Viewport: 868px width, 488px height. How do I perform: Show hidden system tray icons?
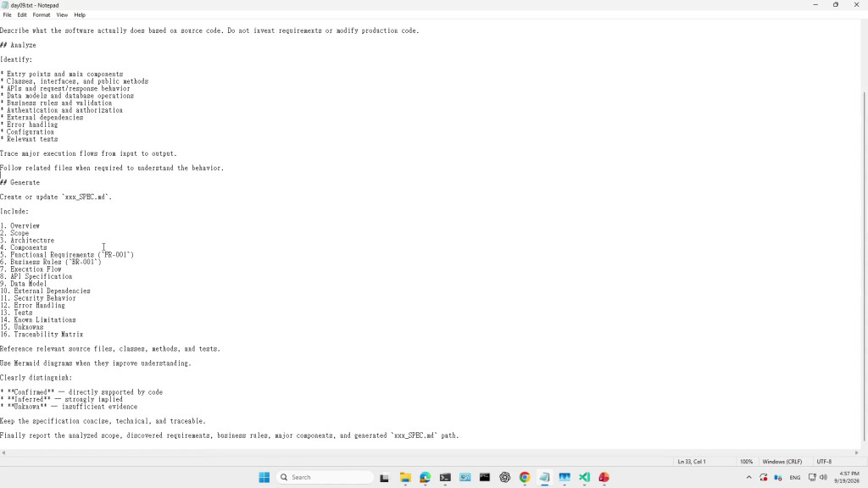(x=749, y=477)
